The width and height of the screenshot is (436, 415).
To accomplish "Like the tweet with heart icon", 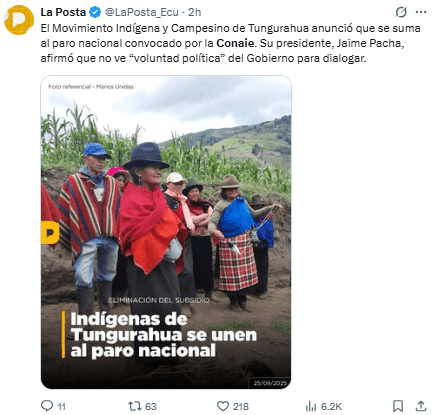I will pyautogui.click(x=223, y=406).
